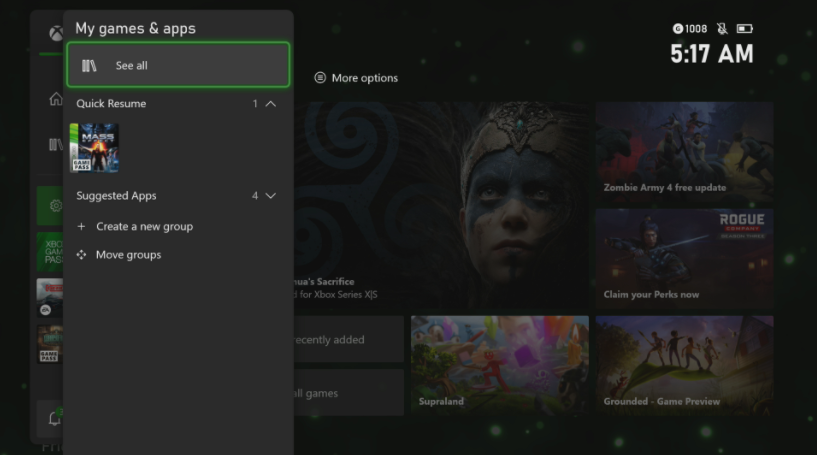
Task: Open My games library icon in sidebar
Action: [55, 144]
